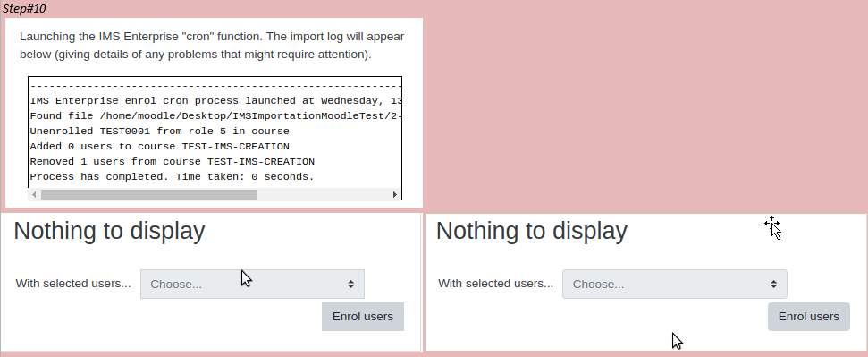Open the left panel's 'Choose...' users dropdown
Screen dimensions: 868x357
[252, 284]
